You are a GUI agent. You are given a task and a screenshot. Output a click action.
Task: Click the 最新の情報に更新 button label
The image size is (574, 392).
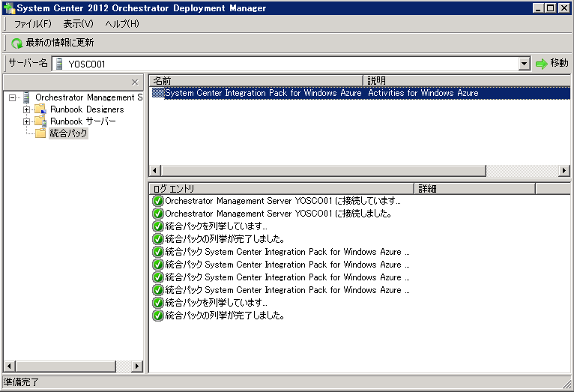60,43
